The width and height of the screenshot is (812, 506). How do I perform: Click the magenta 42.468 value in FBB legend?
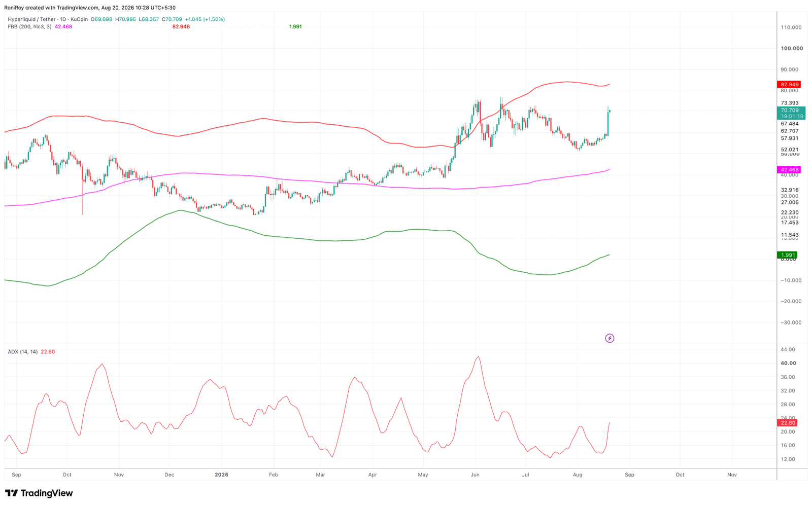pos(63,26)
